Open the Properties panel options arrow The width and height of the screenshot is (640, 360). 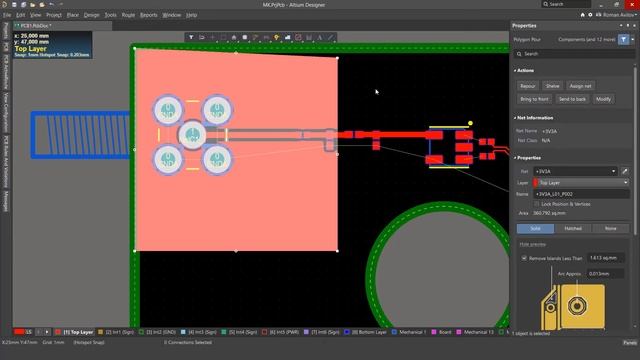pyautogui.click(x=621, y=25)
